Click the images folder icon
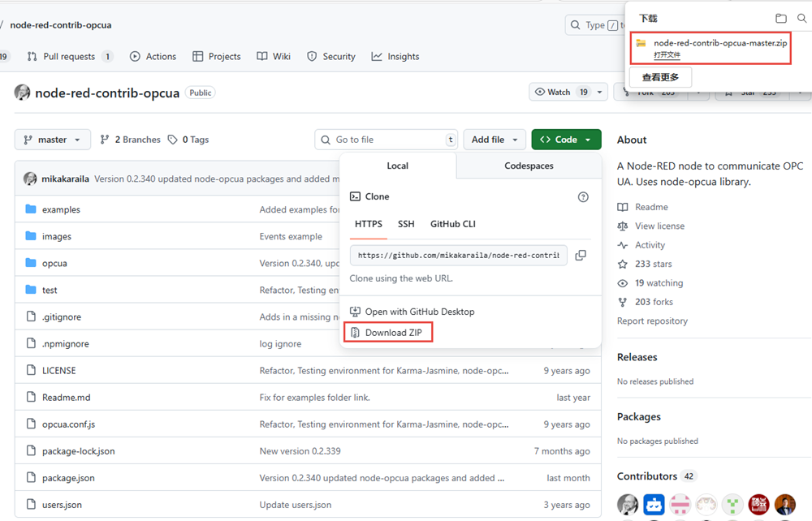The image size is (812, 521). (31, 236)
